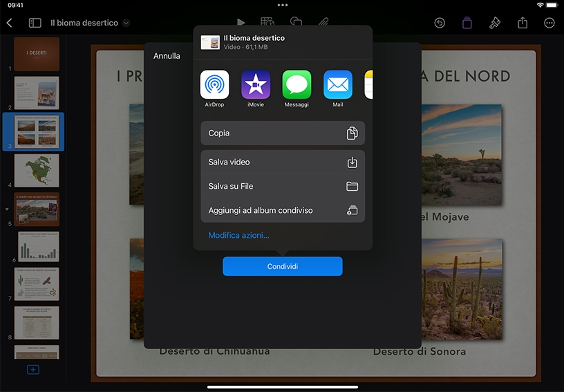
Task: Add a new slide with plus button
Action: [x=33, y=370]
